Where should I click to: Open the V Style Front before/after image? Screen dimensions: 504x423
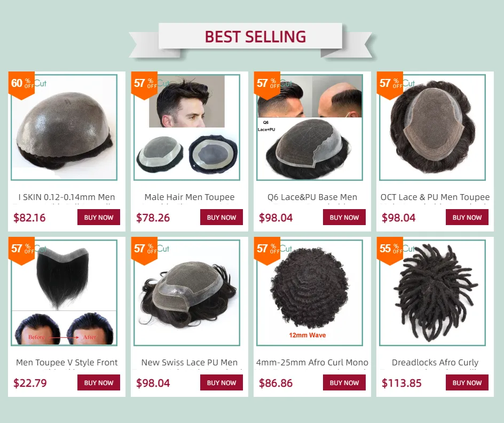(64, 293)
